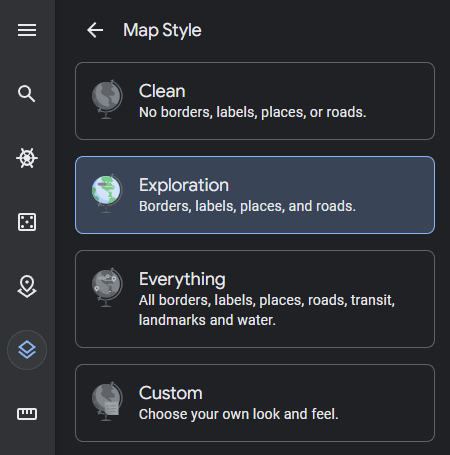
Task: Click the Map Style panel title
Action: [x=162, y=31]
